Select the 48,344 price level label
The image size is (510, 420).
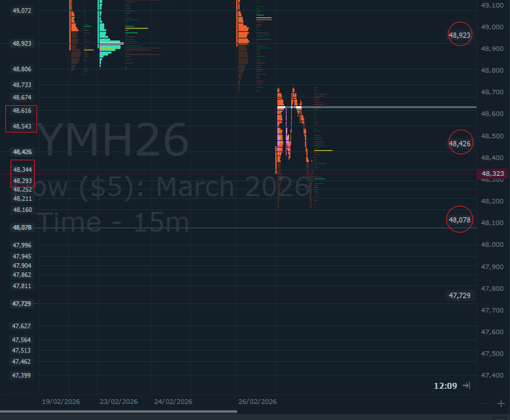click(23, 170)
